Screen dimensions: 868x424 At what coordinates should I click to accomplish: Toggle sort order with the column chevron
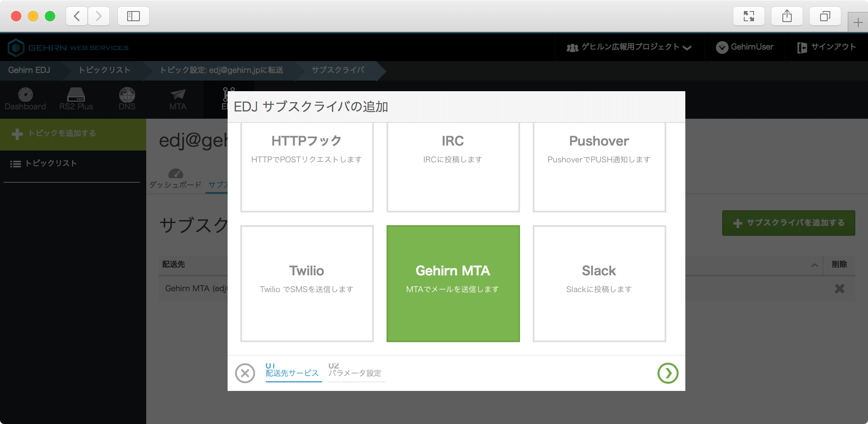tap(814, 265)
